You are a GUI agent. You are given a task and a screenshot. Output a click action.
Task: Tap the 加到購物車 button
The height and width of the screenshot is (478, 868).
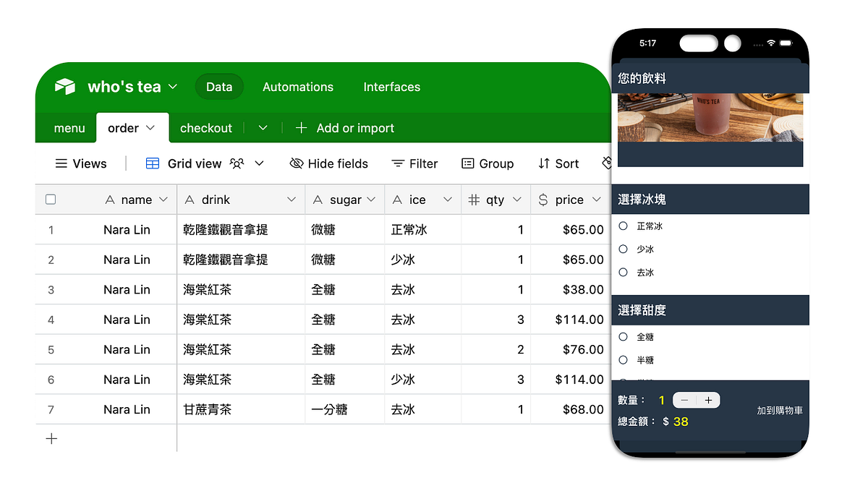780,410
